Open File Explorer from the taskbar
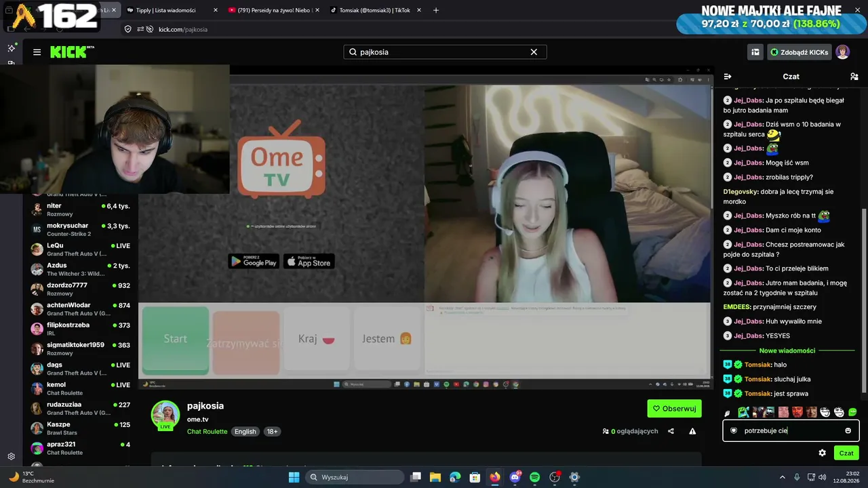Image resolution: width=868 pixels, height=488 pixels. tap(435, 477)
